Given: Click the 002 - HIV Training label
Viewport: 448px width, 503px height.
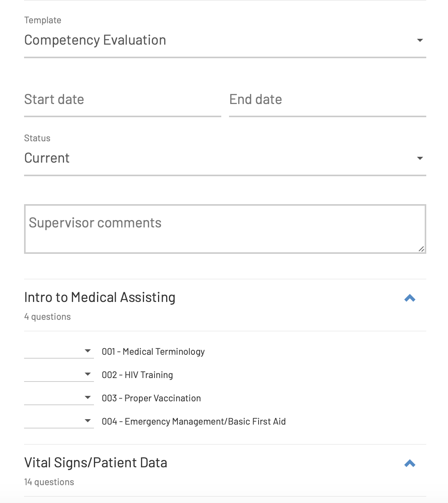Looking at the screenshot, I should point(137,375).
